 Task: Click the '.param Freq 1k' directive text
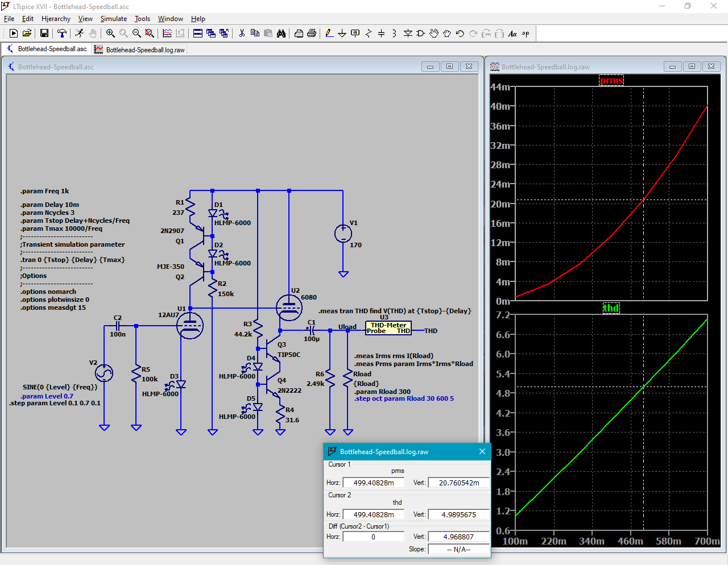[45, 191]
